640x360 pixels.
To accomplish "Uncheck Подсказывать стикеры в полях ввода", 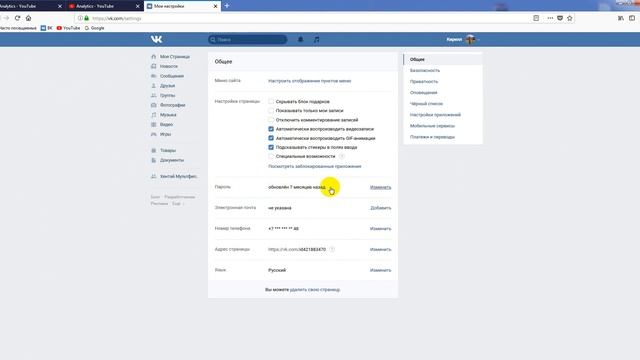I will 271,147.
